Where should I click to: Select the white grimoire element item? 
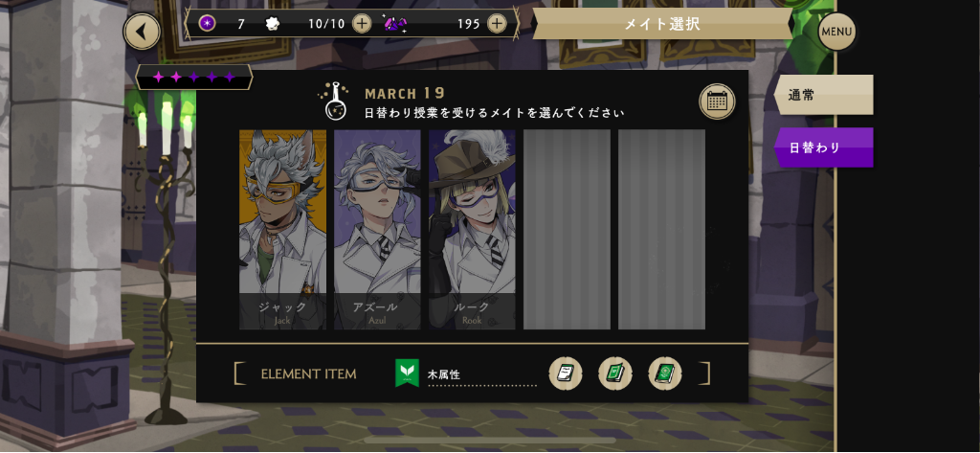[566, 374]
